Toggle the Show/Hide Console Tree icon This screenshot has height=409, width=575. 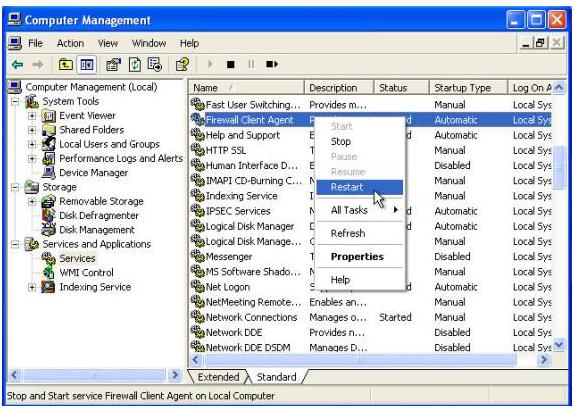click(87, 65)
